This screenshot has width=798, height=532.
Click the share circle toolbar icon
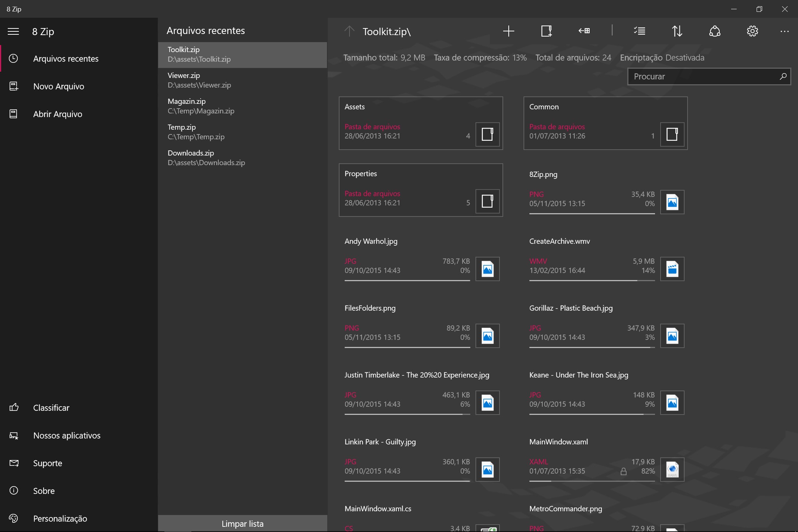[x=715, y=31]
